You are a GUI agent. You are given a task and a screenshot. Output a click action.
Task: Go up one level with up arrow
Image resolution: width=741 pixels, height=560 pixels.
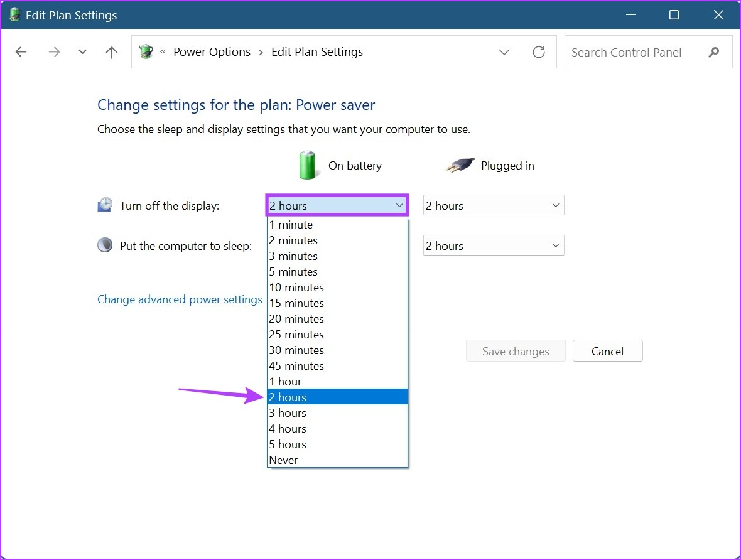click(112, 52)
